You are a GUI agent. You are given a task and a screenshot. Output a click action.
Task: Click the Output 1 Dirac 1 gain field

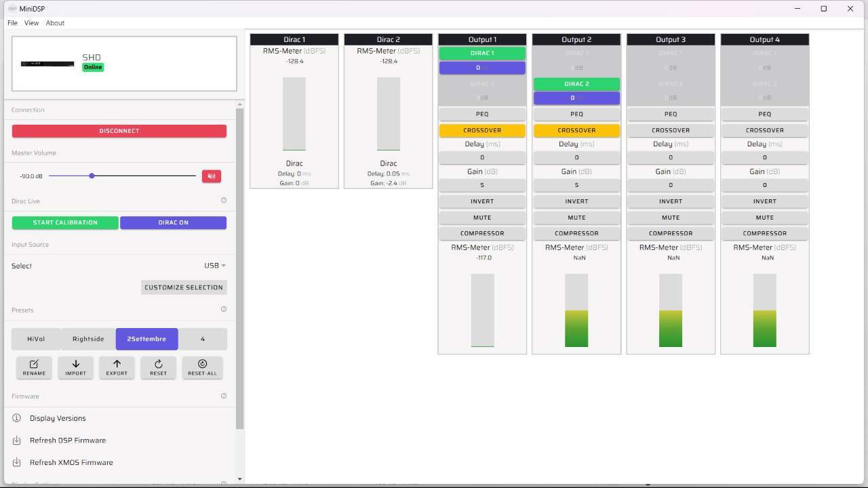point(482,68)
